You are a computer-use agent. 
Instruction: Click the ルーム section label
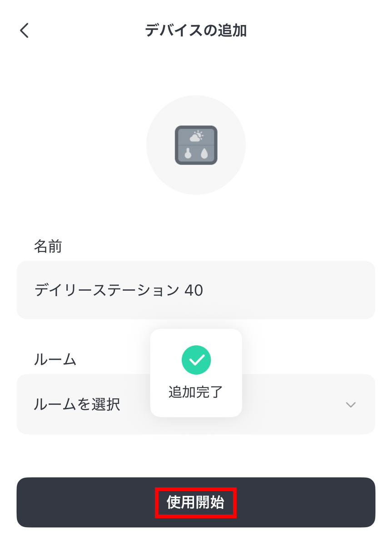(55, 360)
